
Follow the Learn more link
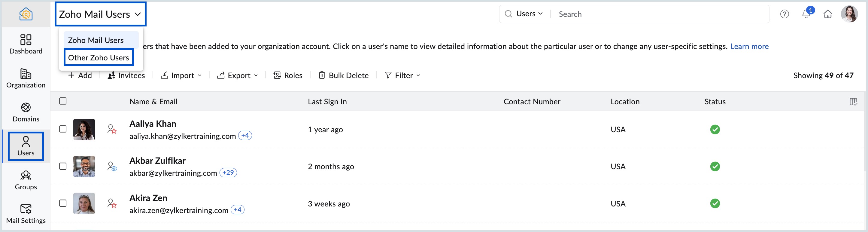(x=749, y=47)
